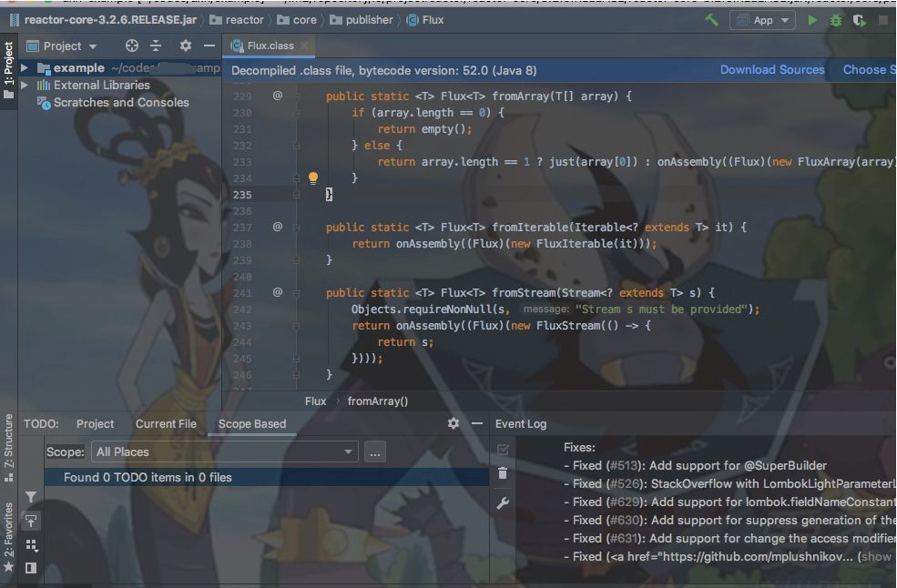Toggle the TODO preview pane icon
Screen dimensions: 897x588
pos(31,568)
